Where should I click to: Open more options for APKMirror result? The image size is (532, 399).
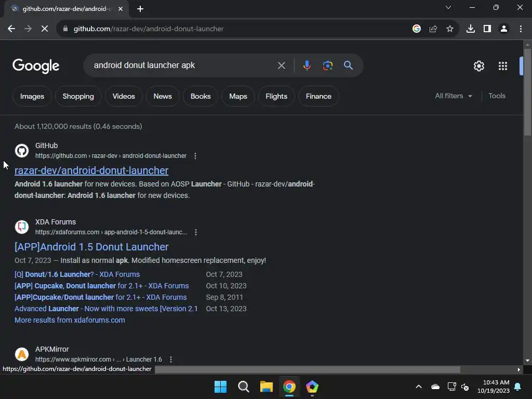[170, 360]
